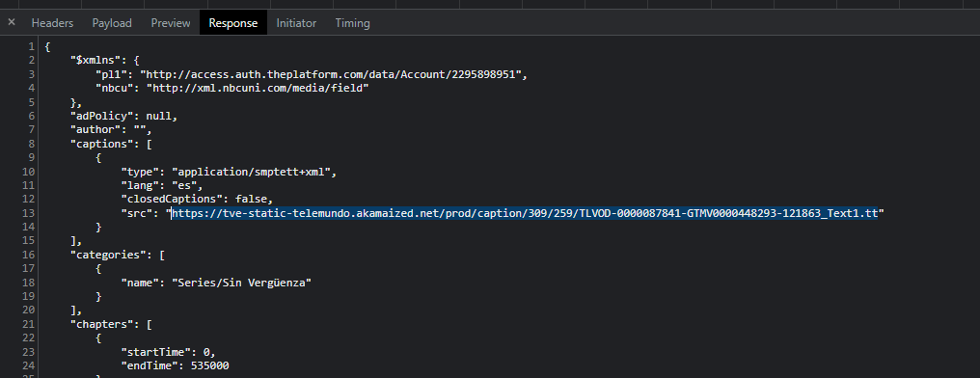Switch to the Headers tab

pyautogui.click(x=52, y=23)
